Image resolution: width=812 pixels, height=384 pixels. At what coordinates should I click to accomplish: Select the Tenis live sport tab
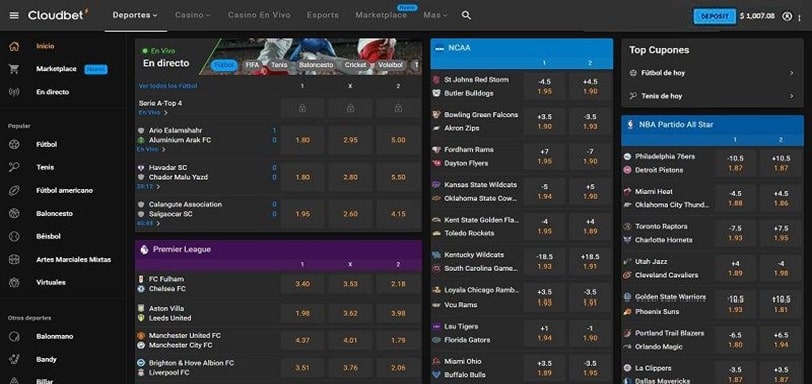pyautogui.click(x=279, y=65)
